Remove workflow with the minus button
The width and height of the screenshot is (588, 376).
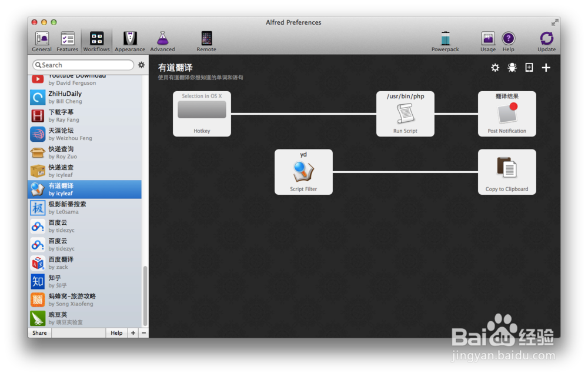click(x=143, y=333)
